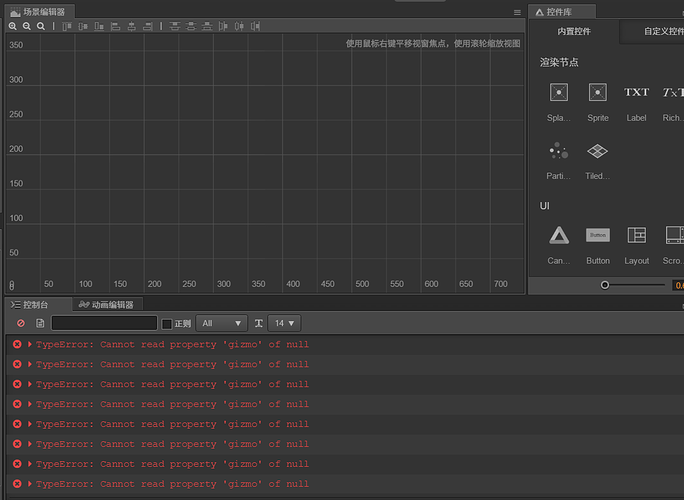The width and height of the screenshot is (684, 500).
Task: Distribute nodes by vertical centers
Action: pyautogui.click(x=191, y=26)
